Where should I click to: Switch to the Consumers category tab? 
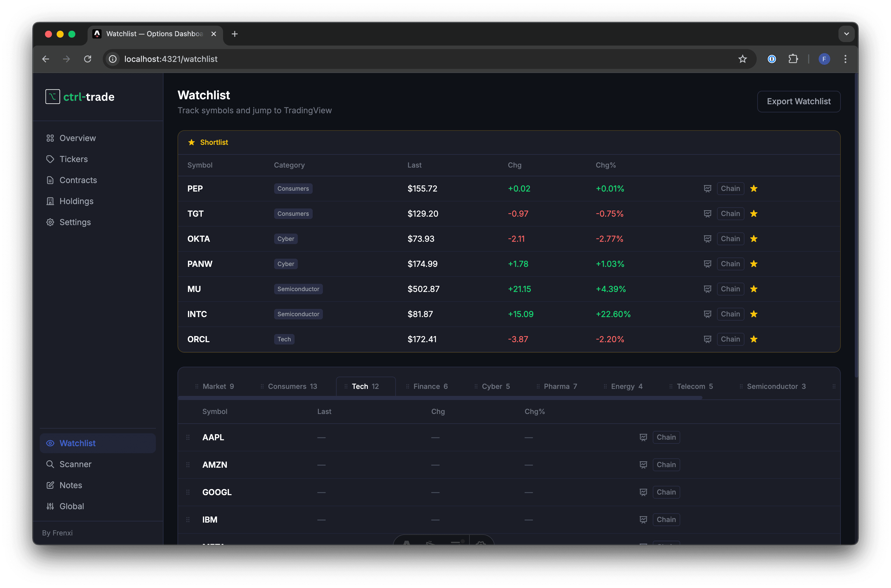click(x=292, y=386)
